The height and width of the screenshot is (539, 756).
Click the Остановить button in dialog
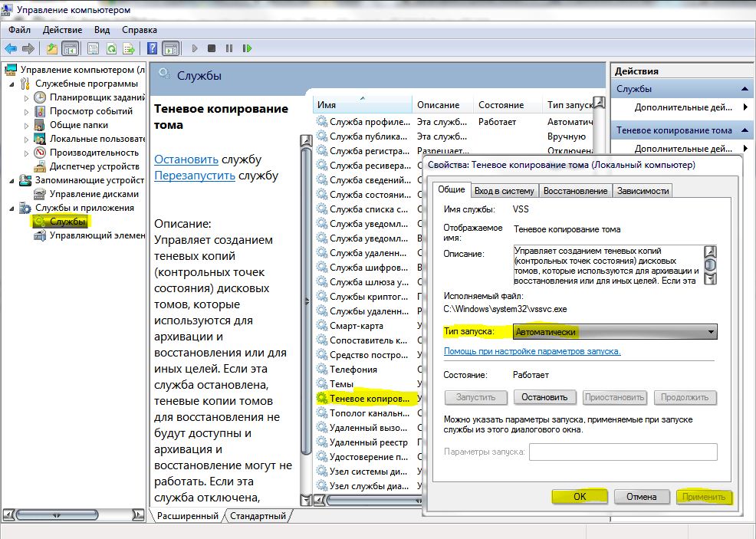544,397
